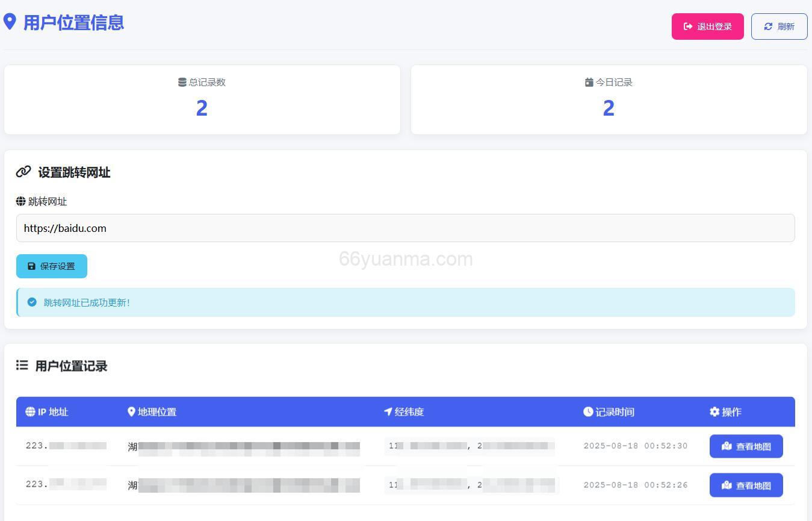Select the IP 地址 column header
Image resolution: width=812 pixels, height=521 pixels.
click(47, 412)
